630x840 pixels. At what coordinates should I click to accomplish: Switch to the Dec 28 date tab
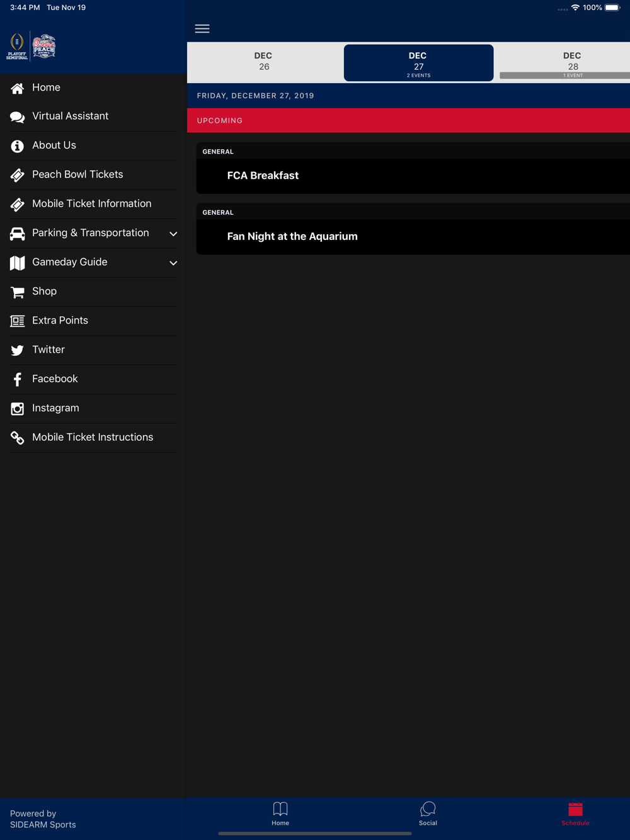565,62
